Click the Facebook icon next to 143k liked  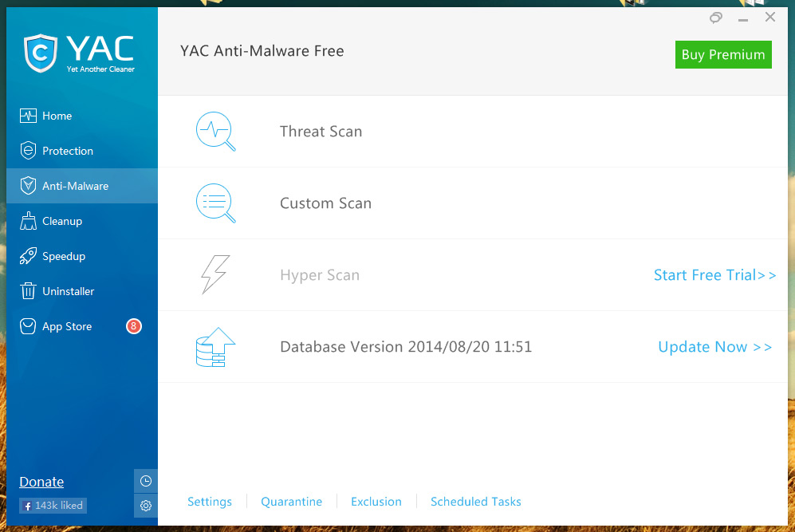[27, 506]
